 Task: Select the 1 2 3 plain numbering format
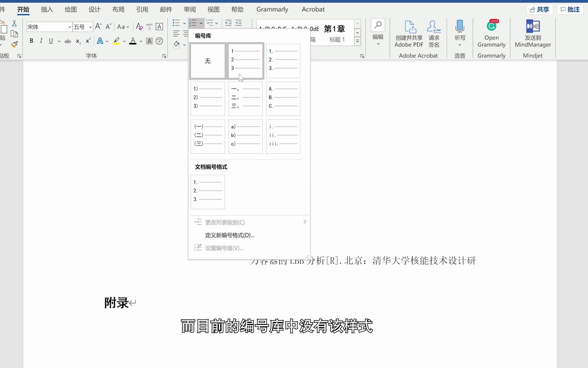(x=245, y=61)
